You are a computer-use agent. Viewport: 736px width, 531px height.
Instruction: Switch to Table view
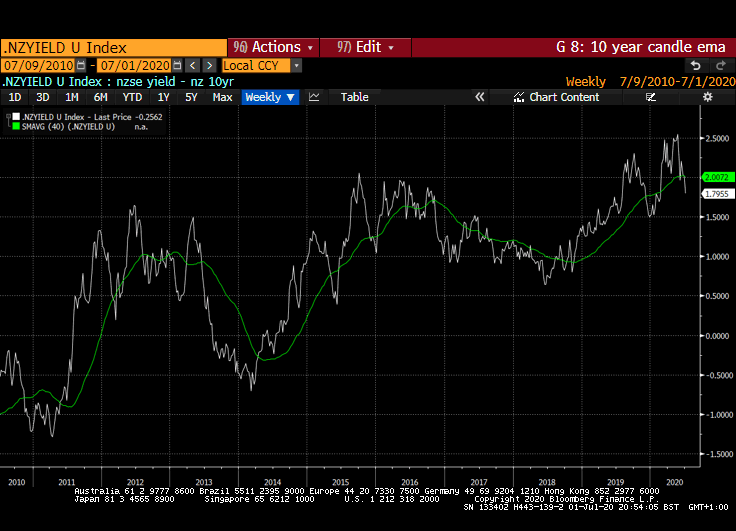pos(354,97)
